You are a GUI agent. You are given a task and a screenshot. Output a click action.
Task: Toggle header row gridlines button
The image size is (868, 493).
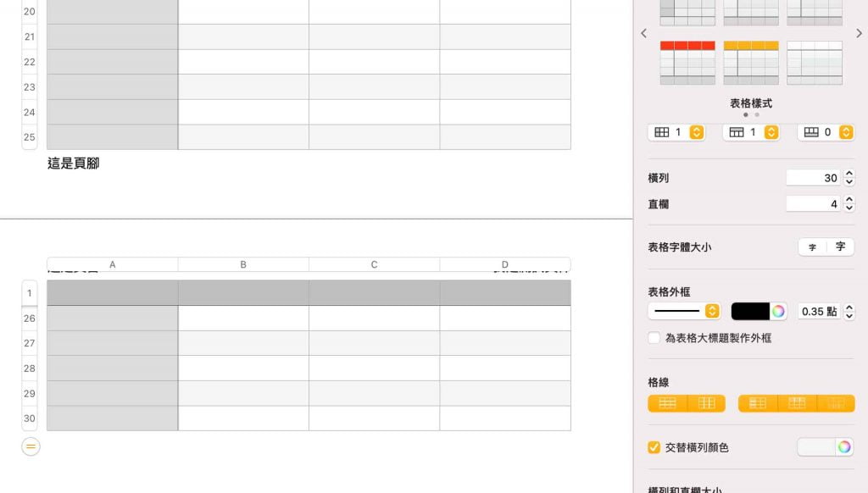797,403
